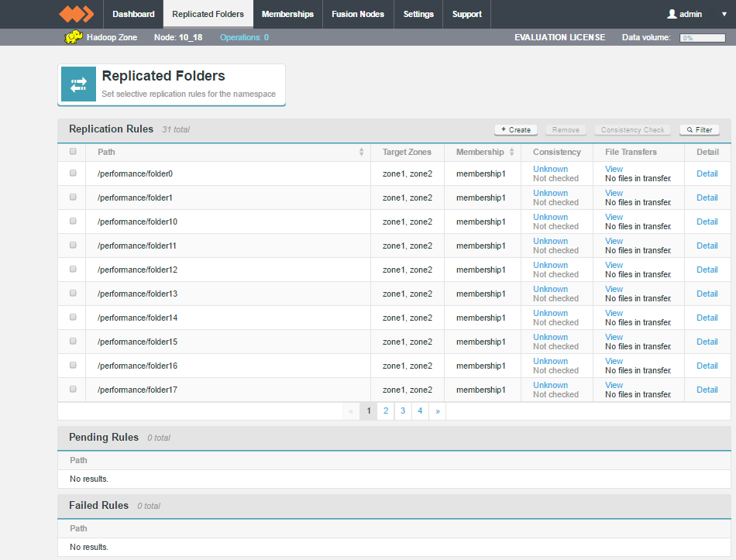
Task: Click the EVALUATION LICENSE label
Action: [x=559, y=37]
